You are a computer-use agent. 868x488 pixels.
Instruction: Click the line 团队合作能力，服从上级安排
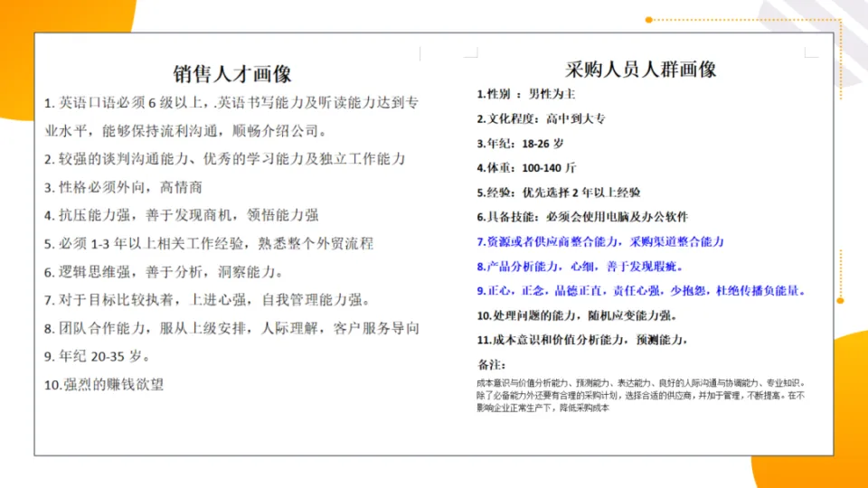[231, 327]
